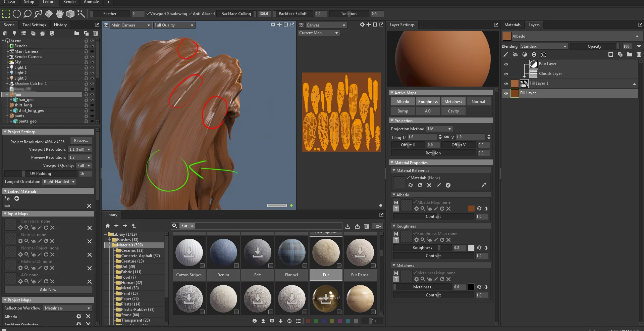The image size is (644, 331).
Task: Add a procedural checker layer
Action: 543,54
